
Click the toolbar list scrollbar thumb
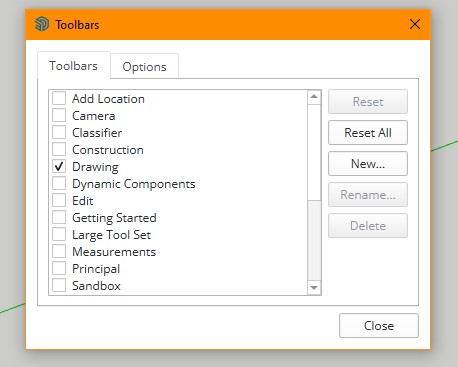(x=314, y=152)
